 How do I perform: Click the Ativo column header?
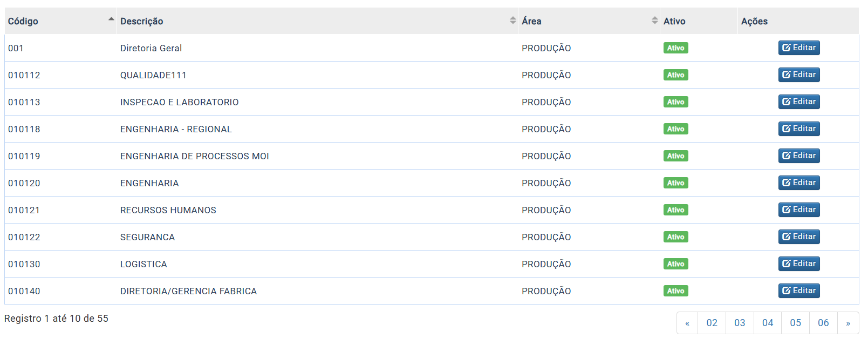pyautogui.click(x=674, y=21)
